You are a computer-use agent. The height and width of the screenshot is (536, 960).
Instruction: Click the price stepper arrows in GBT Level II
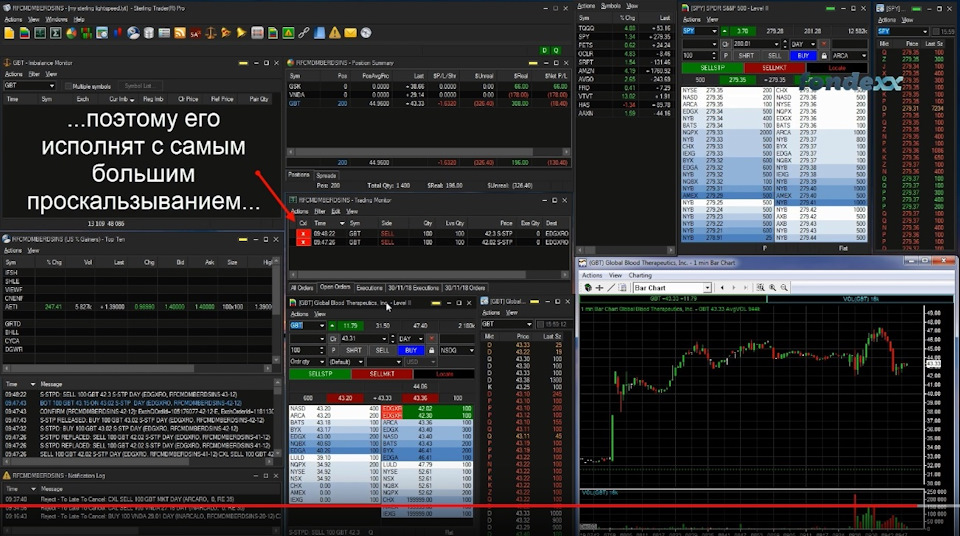392,338
